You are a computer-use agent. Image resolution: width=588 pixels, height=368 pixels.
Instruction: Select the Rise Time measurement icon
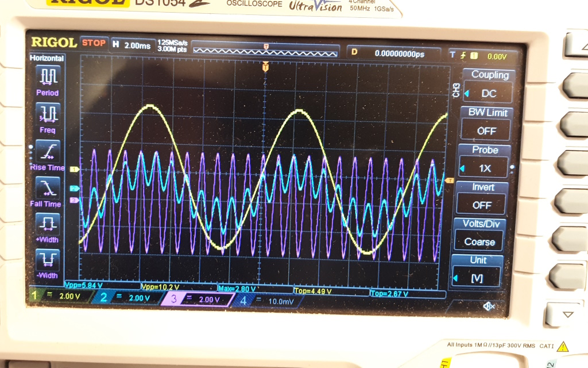tap(48, 151)
